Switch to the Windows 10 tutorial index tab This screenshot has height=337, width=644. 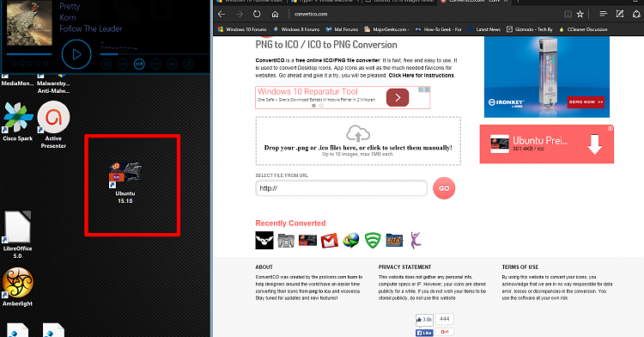tap(251, 2)
